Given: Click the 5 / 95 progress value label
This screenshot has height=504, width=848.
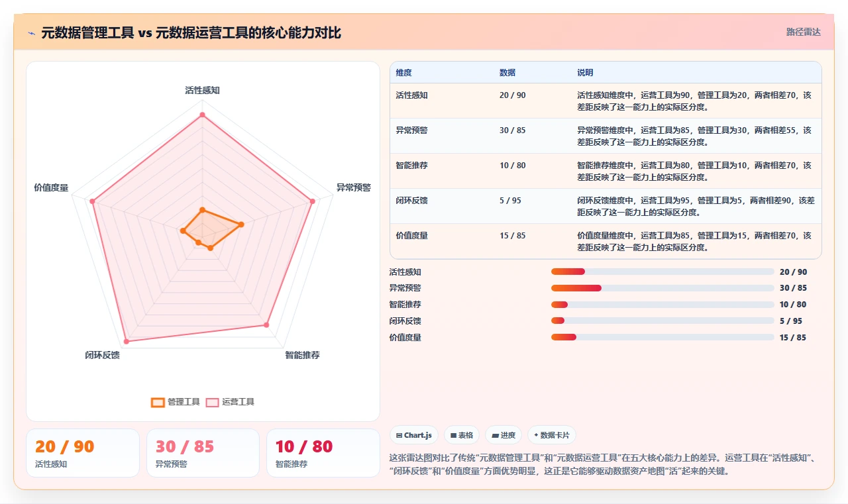Looking at the screenshot, I should point(790,321).
